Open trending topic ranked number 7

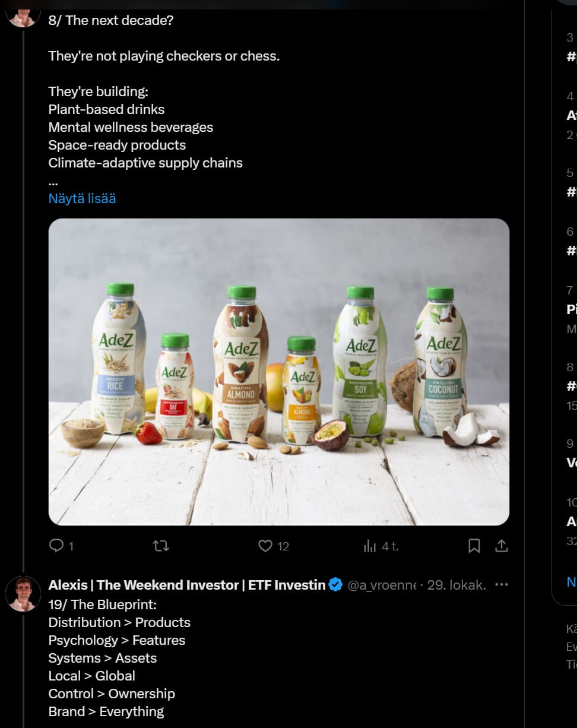[x=572, y=309]
